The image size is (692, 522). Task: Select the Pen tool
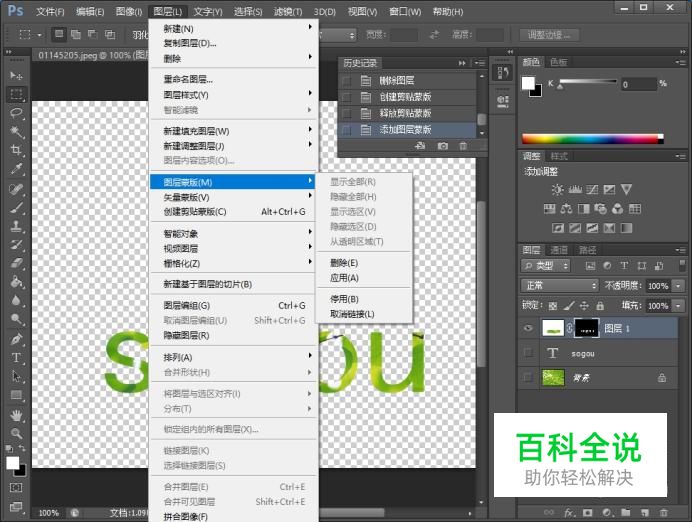[x=16, y=339]
